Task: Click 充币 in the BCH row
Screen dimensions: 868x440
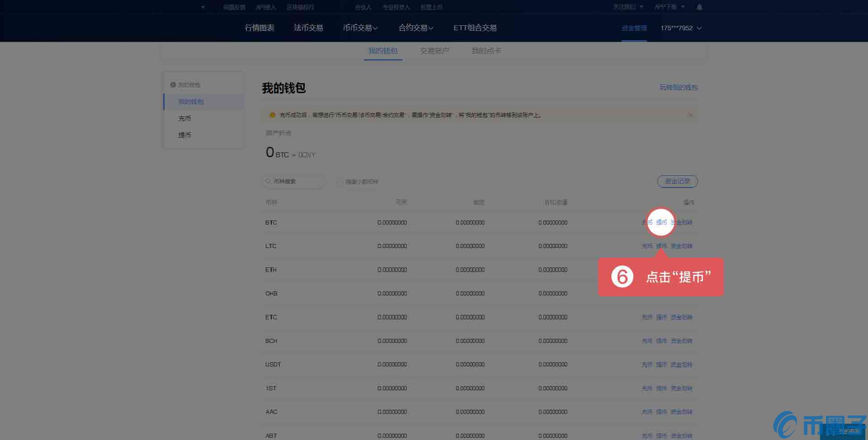Action: [x=647, y=341]
